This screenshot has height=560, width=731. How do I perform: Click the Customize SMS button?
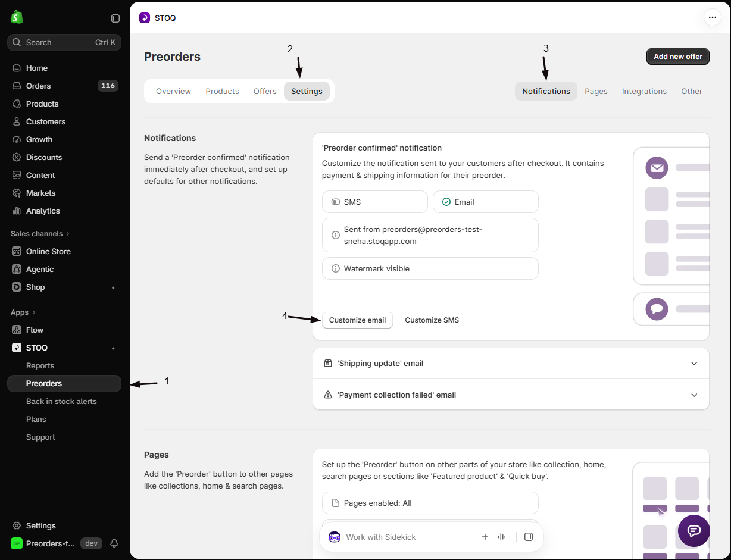(x=432, y=320)
